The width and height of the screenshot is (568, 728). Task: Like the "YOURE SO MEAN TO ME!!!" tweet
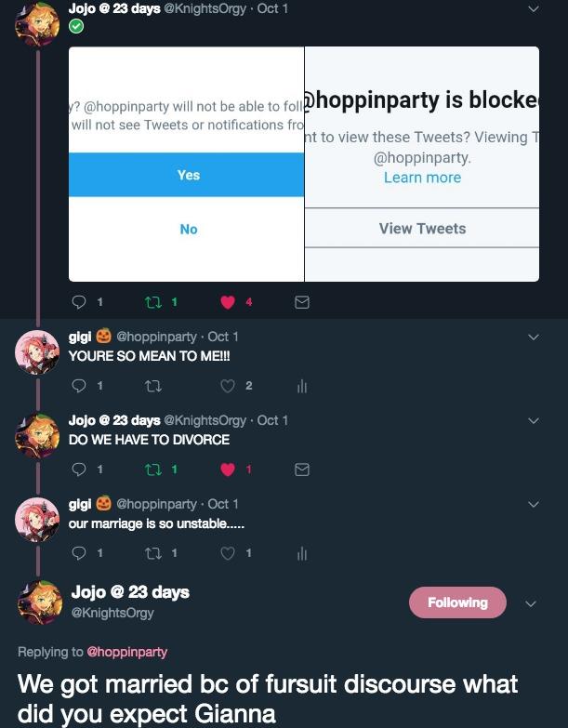point(228,386)
